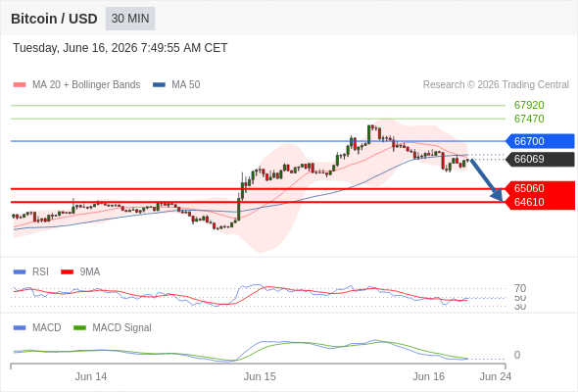Click the 66700 blue pivot price tag

(540, 141)
